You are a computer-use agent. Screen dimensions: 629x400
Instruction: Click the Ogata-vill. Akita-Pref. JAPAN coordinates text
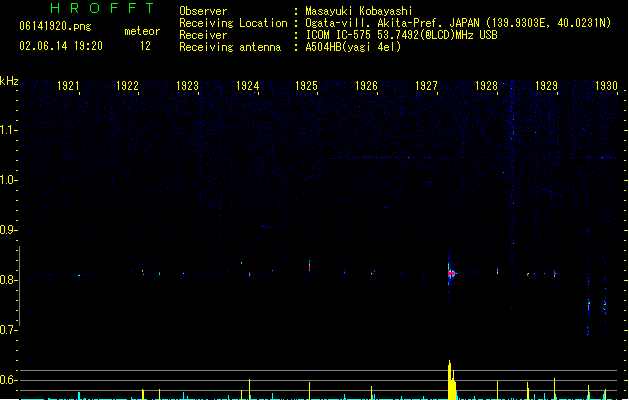(x=458, y=23)
